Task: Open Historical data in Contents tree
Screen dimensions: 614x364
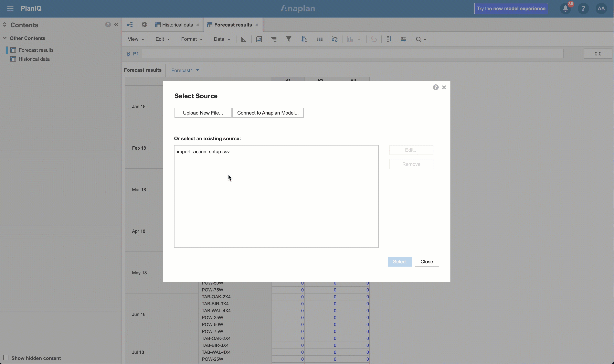Action: click(x=34, y=59)
